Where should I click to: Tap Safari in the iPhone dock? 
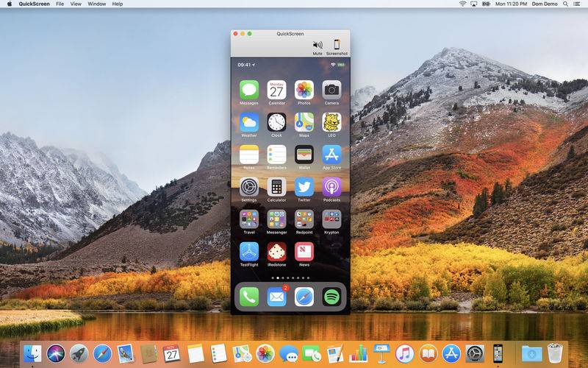coord(304,297)
